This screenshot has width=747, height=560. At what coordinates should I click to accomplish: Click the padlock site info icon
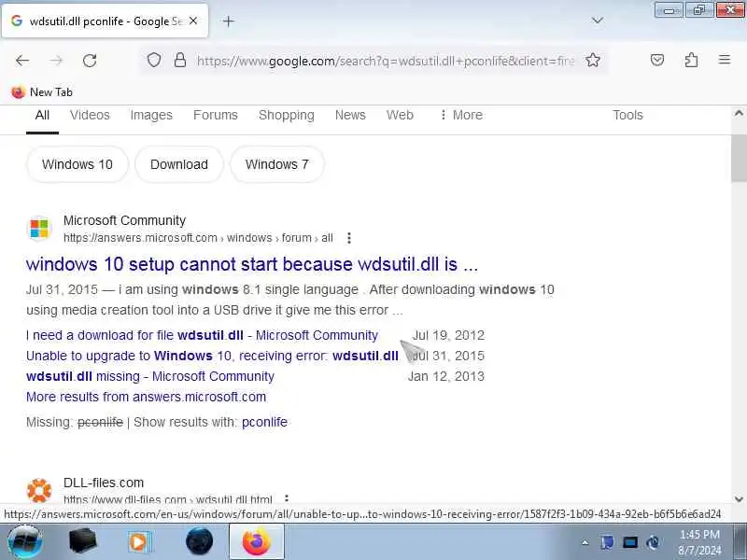[180, 61]
